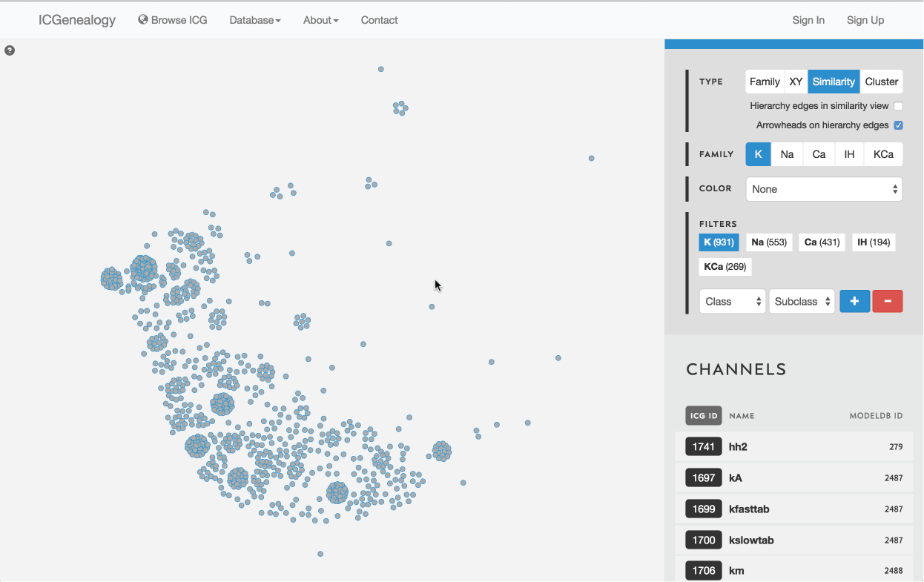
Task: Go to the ICGenealogy home link
Action: coord(77,20)
